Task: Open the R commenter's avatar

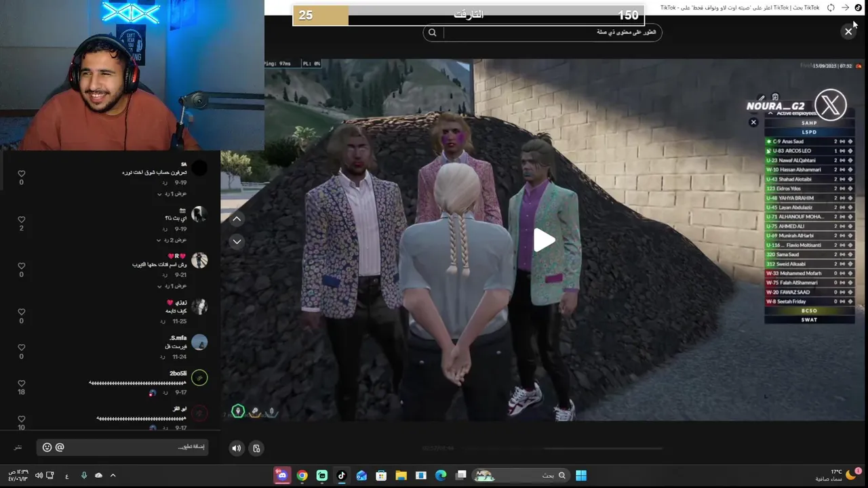Action: [x=199, y=260]
